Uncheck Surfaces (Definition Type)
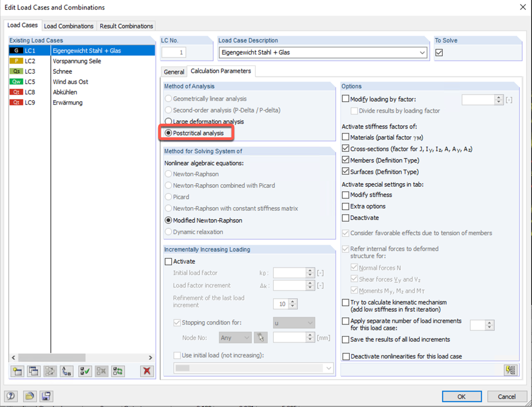The height and width of the screenshot is (407, 532). (345, 172)
